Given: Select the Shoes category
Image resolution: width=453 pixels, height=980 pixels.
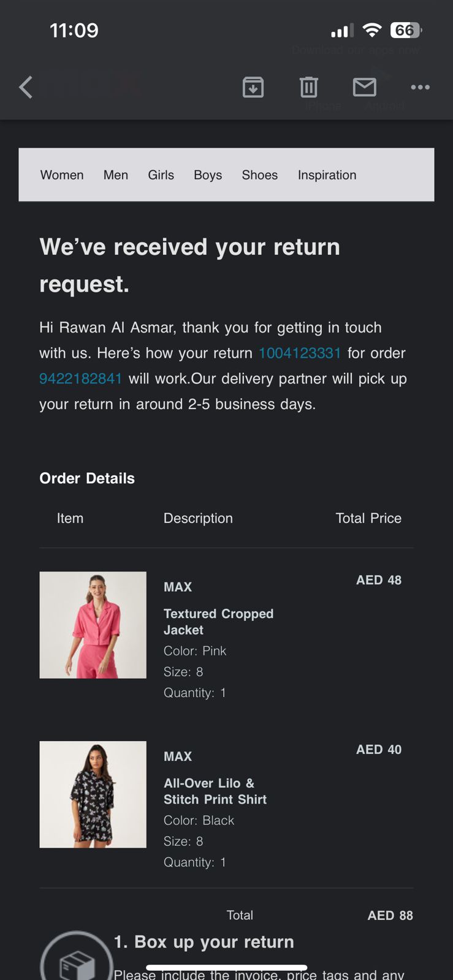Looking at the screenshot, I should 260,175.
